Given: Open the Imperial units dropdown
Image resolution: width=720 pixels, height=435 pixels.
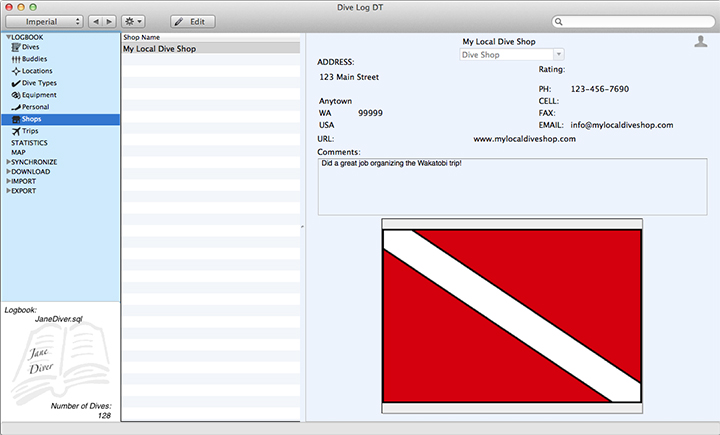Looking at the screenshot, I should (x=45, y=21).
